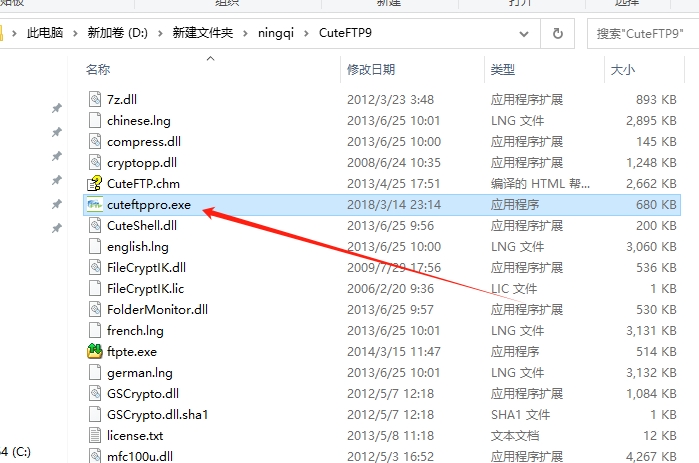Sort files by 大小 column header
Screen dimensions: 699x463
click(x=622, y=70)
